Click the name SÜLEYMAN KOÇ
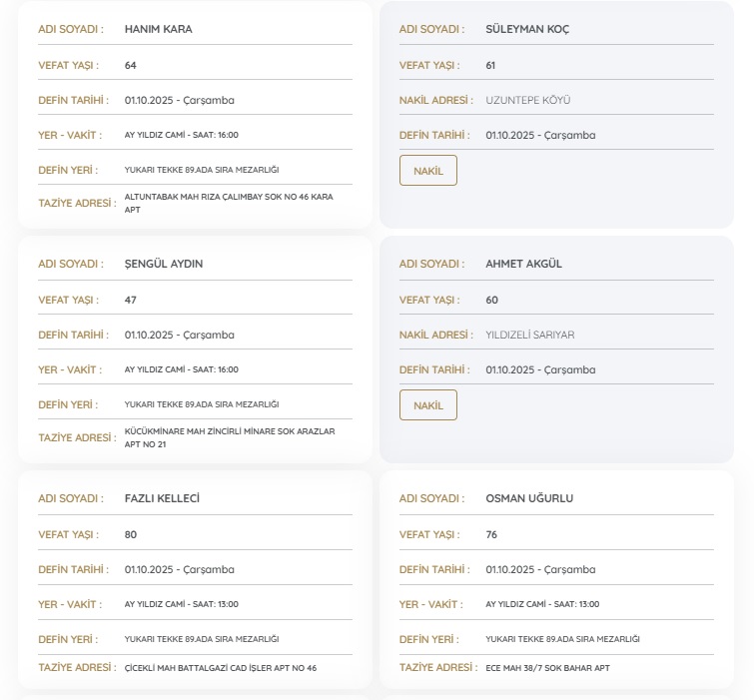 click(x=526, y=29)
